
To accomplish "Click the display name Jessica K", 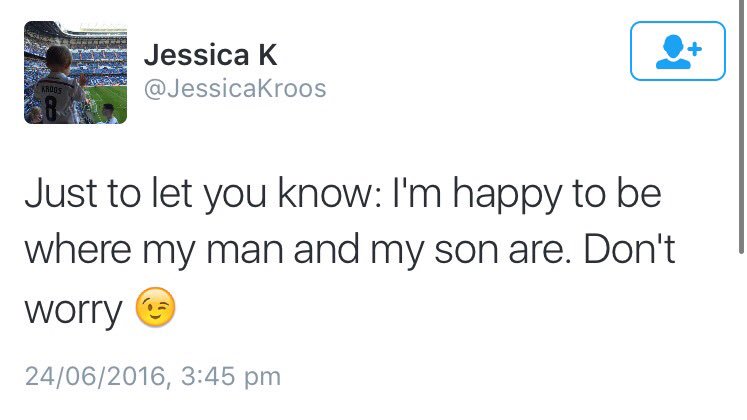I will pyautogui.click(x=212, y=56).
